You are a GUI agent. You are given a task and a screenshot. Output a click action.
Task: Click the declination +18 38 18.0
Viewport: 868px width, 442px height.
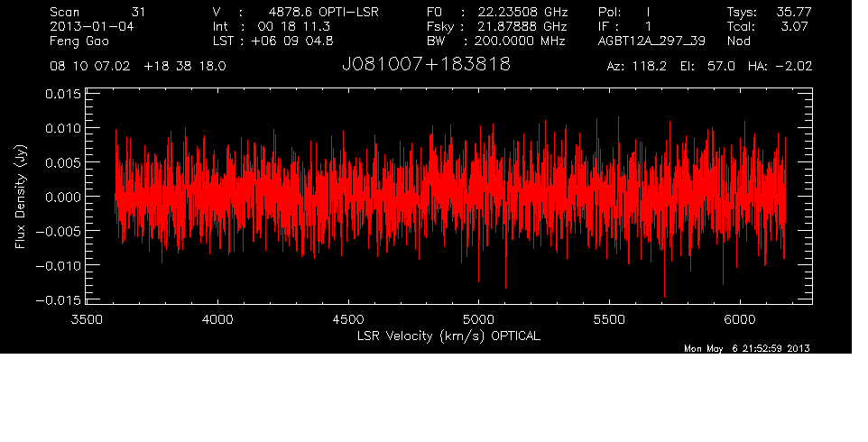click(x=185, y=67)
